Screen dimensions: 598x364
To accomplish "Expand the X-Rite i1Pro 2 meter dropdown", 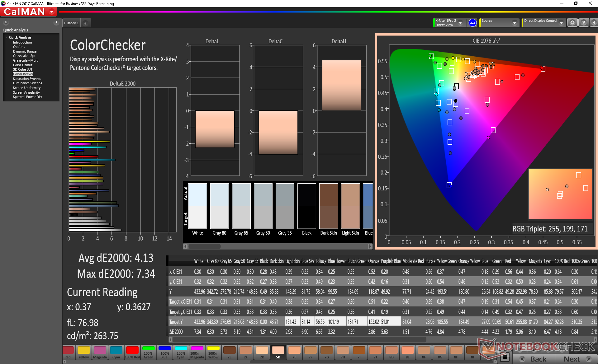I will coord(460,23).
